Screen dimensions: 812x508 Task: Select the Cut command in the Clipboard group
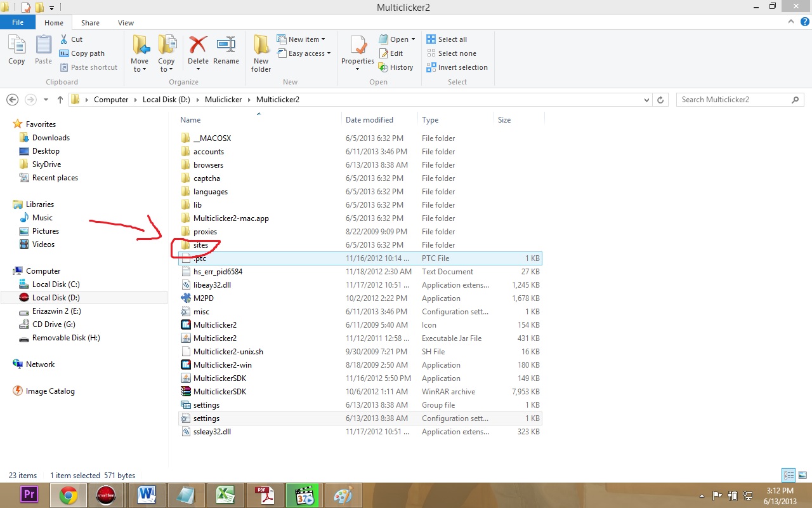coord(72,39)
